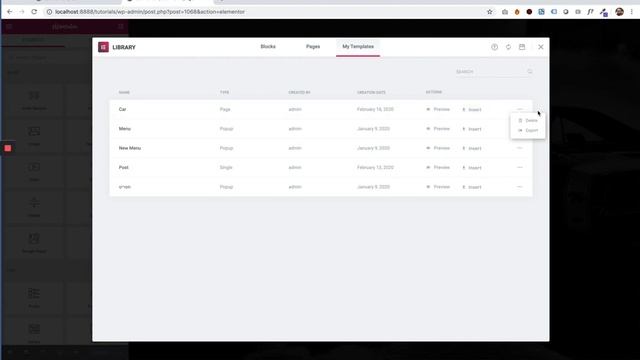Insert the Car template
This screenshot has width=640, height=360.
click(x=472, y=109)
